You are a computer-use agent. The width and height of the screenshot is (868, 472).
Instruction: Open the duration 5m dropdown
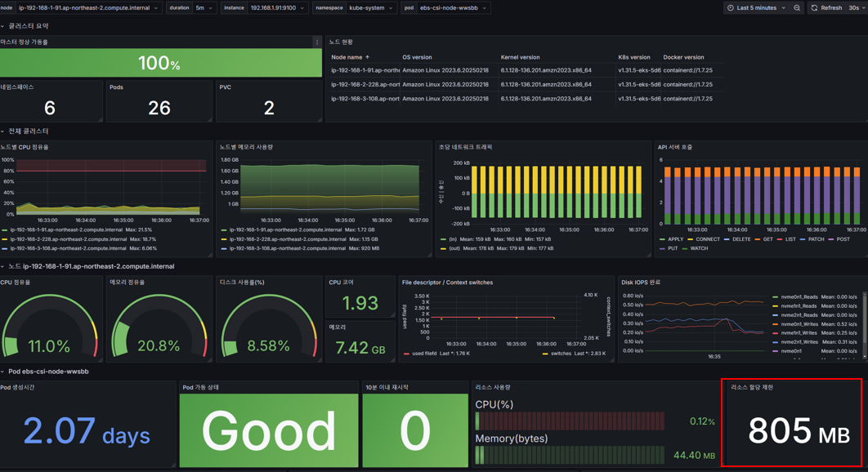pyautogui.click(x=204, y=7)
